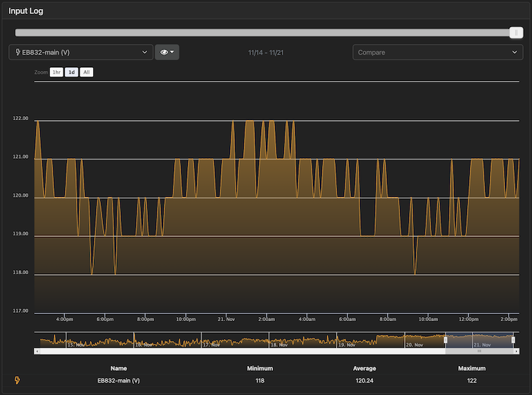Click the top range slider handle
532x395 pixels.
click(x=516, y=33)
